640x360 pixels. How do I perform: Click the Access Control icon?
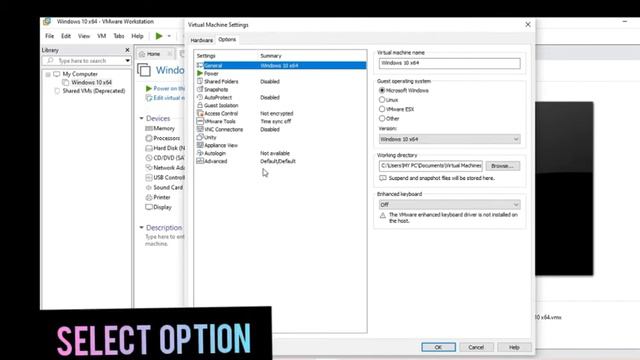pyautogui.click(x=200, y=113)
